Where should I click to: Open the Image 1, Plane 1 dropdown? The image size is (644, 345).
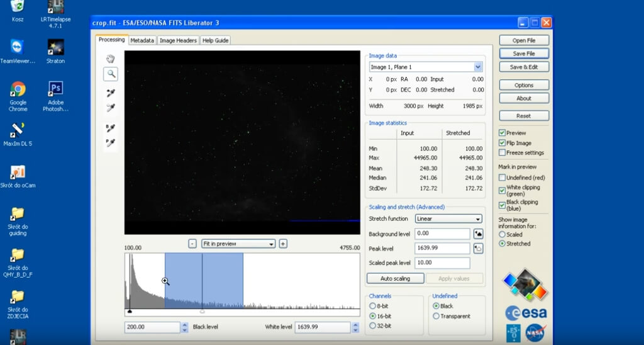[426, 67]
